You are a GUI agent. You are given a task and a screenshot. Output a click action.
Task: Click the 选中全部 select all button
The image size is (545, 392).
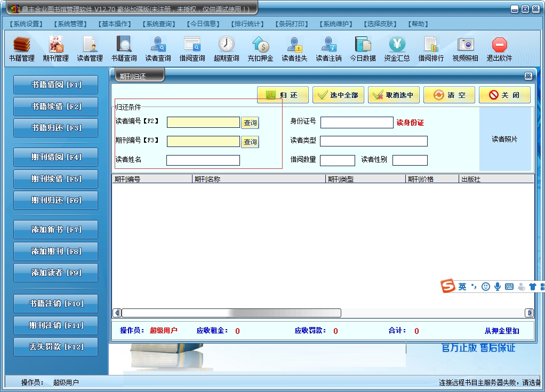coord(338,95)
